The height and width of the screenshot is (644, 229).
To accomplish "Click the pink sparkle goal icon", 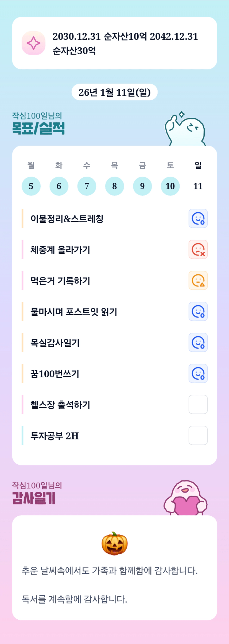I will [34, 43].
